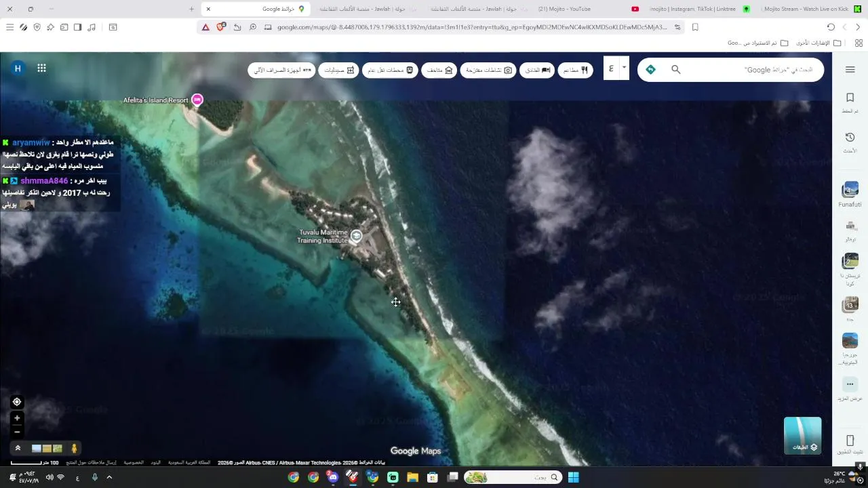
Task: Open the Terms link in map footer
Action: coord(155,462)
